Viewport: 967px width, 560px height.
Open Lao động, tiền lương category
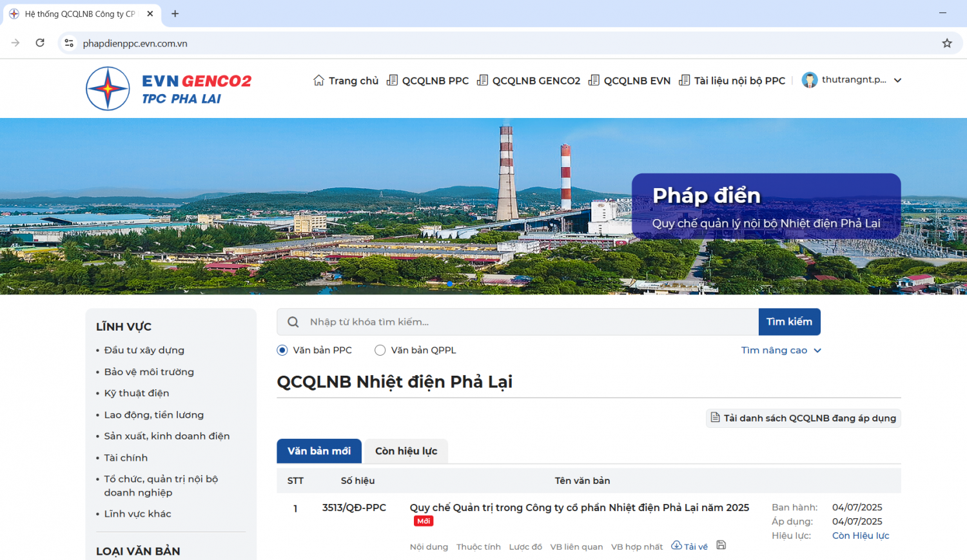(154, 415)
